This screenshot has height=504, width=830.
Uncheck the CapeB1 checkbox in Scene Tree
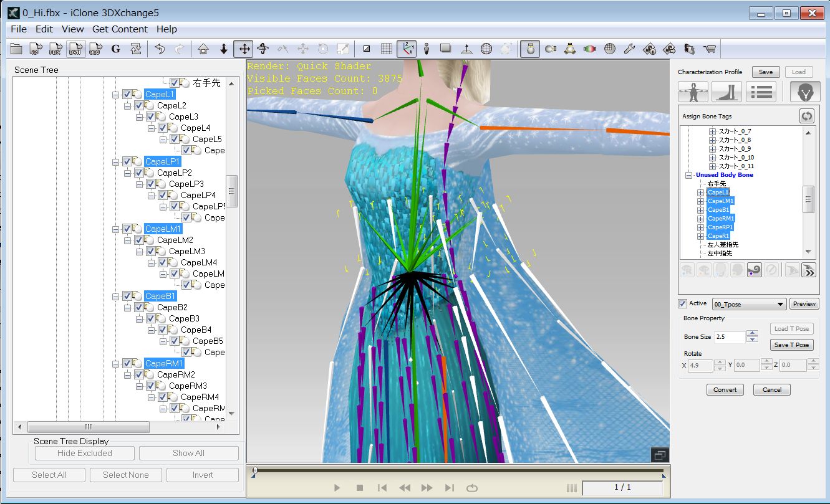[127, 296]
